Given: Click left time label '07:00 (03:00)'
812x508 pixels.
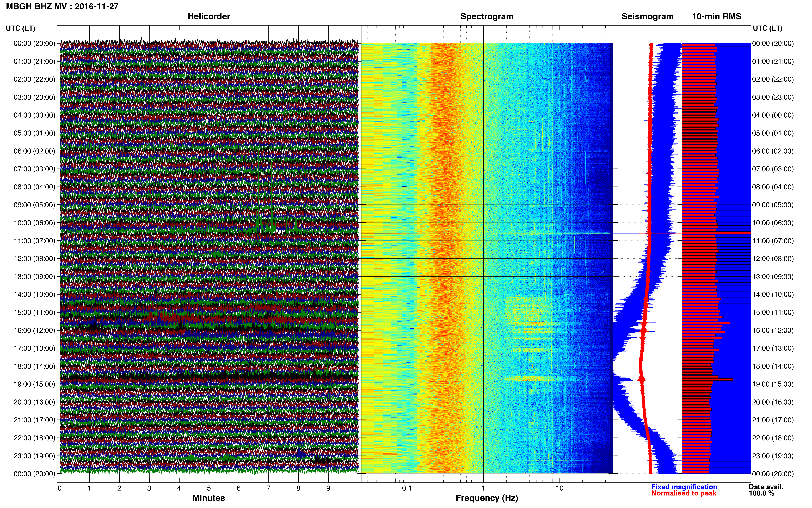Looking at the screenshot, I should (x=34, y=169).
